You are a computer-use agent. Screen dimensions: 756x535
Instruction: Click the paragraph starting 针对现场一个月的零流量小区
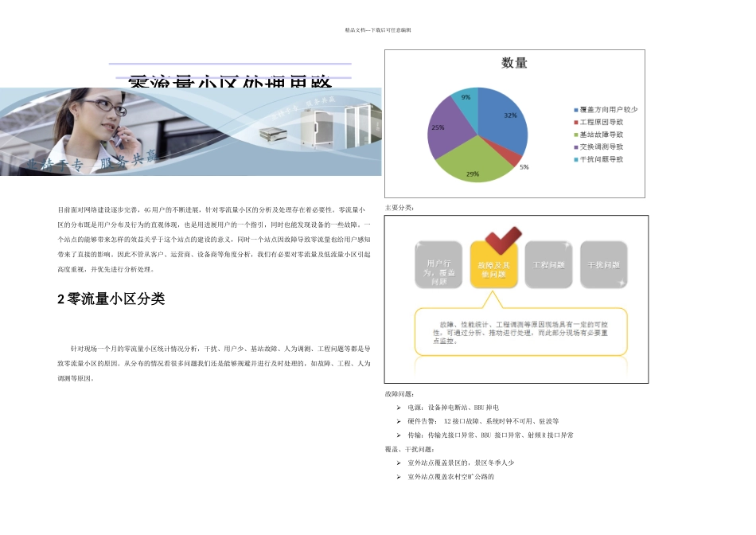tap(214, 364)
